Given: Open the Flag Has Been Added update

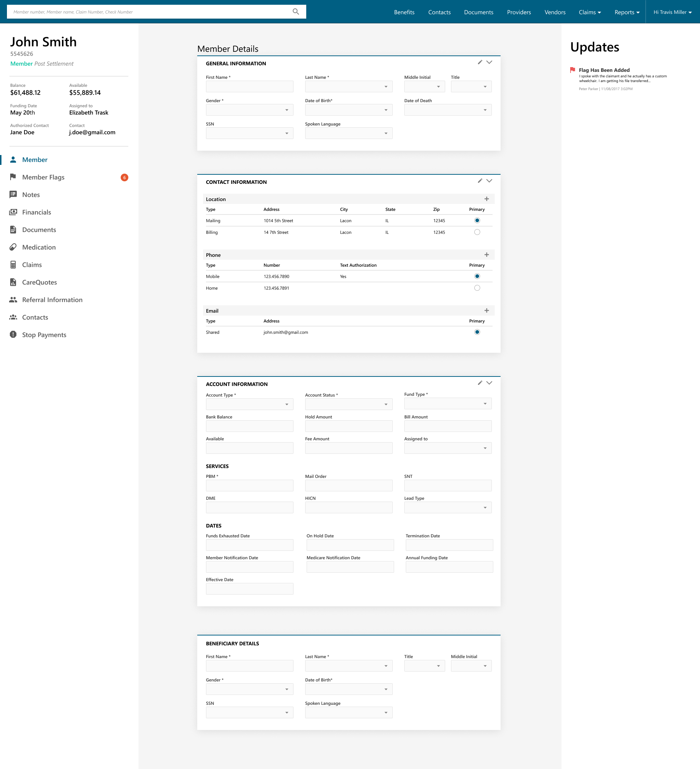Looking at the screenshot, I should [604, 70].
